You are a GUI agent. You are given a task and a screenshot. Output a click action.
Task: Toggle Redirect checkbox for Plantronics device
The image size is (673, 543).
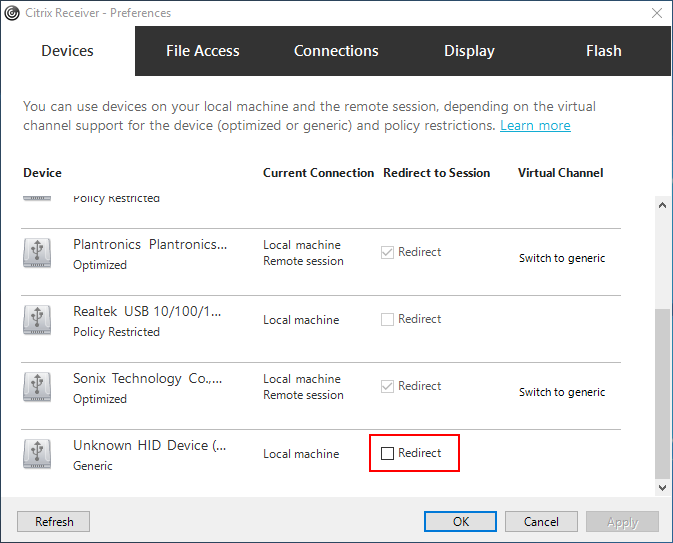[x=387, y=252]
